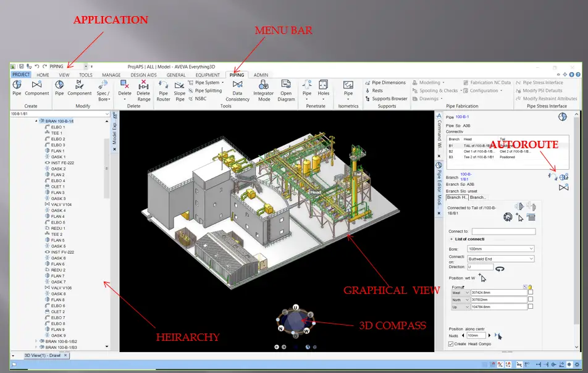Click the reverse Direction arrow icon
Image resolution: width=588 pixels, height=373 pixels.
point(500,268)
